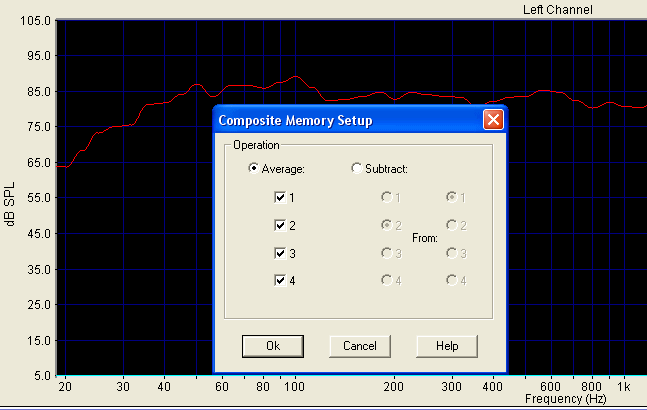Click the 1k frequency axis label
The width and height of the screenshot is (647, 410).
[x=623, y=386]
